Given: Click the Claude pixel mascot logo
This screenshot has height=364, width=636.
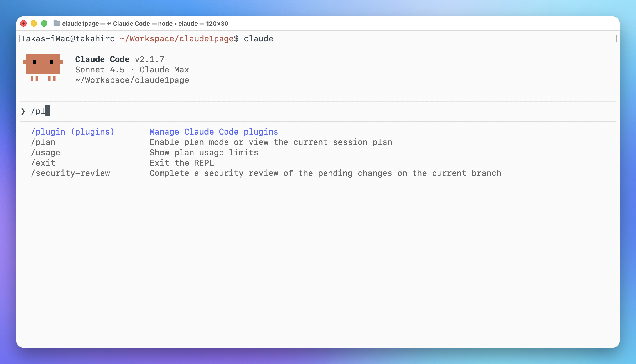Looking at the screenshot, I should click(x=43, y=67).
